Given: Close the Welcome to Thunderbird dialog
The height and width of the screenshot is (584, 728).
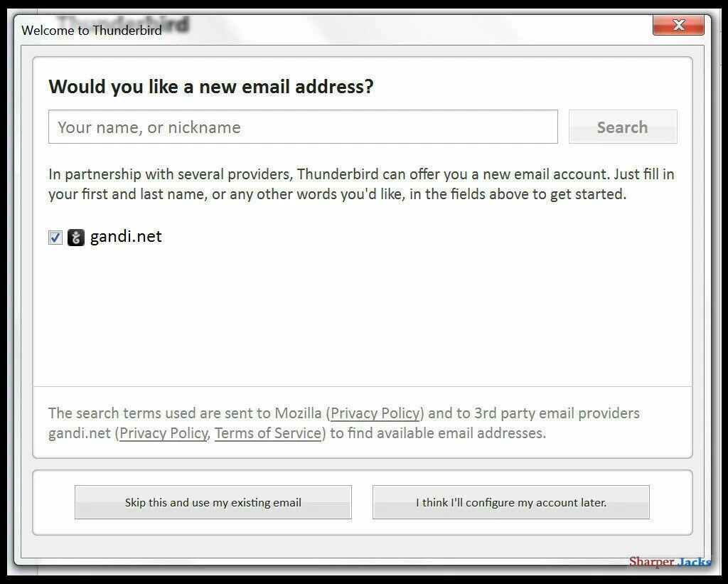Looking at the screenshot, I should (x=678, y=25).
